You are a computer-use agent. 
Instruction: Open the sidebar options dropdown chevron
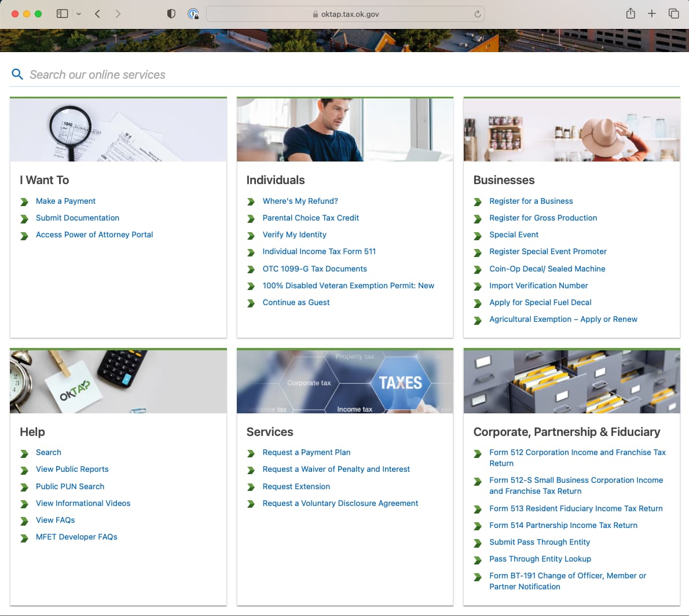(x=79, y=14)
